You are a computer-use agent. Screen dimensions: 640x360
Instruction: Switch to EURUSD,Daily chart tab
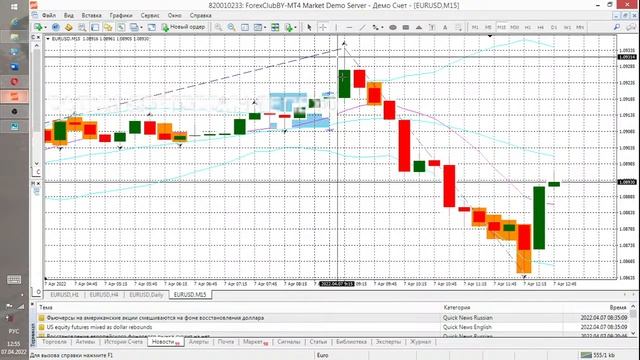(146, 295)
